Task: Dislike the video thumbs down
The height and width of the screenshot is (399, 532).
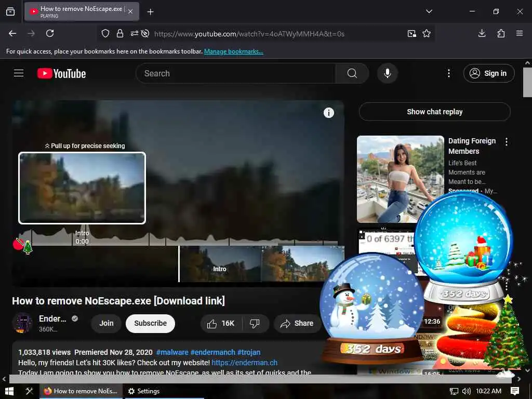Action: pyautogui.click(x=255, y=323)
